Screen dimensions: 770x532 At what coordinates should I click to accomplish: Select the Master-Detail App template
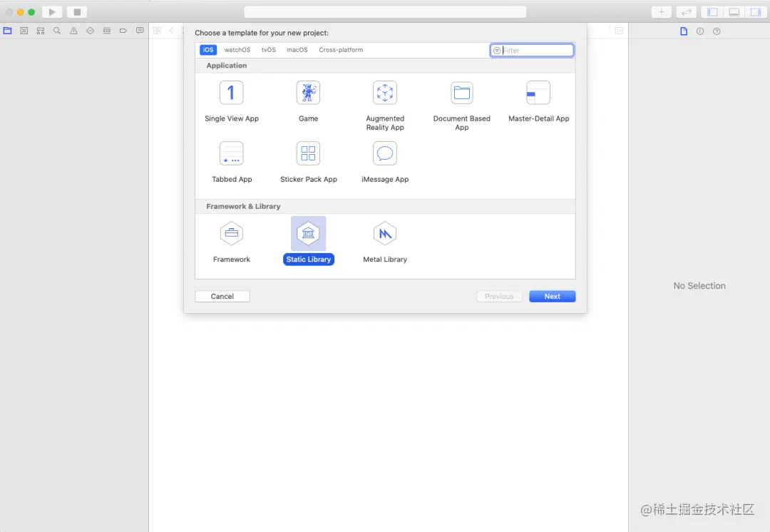(x=539, y=101)
